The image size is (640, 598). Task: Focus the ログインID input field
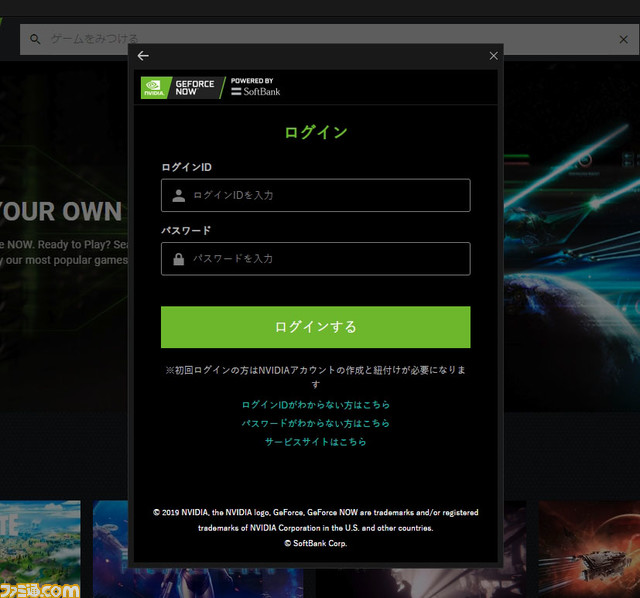316,195
